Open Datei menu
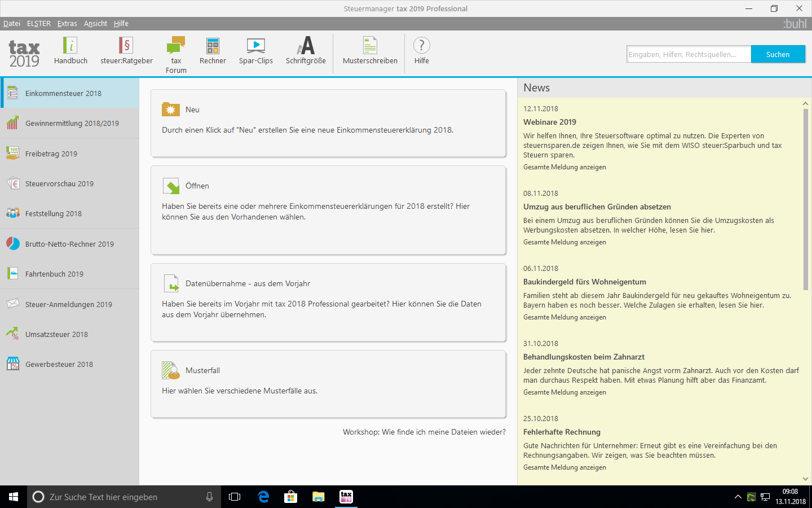 coord(12,24)
